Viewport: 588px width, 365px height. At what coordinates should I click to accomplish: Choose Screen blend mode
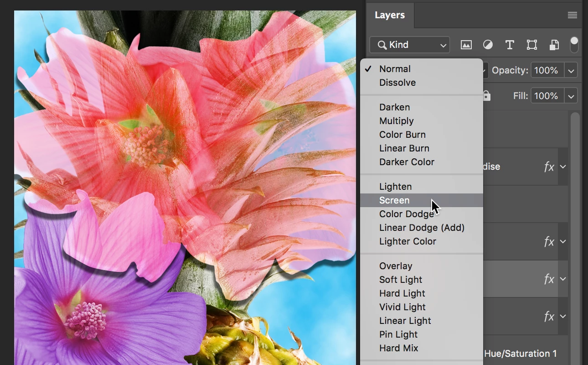(422, 200)
